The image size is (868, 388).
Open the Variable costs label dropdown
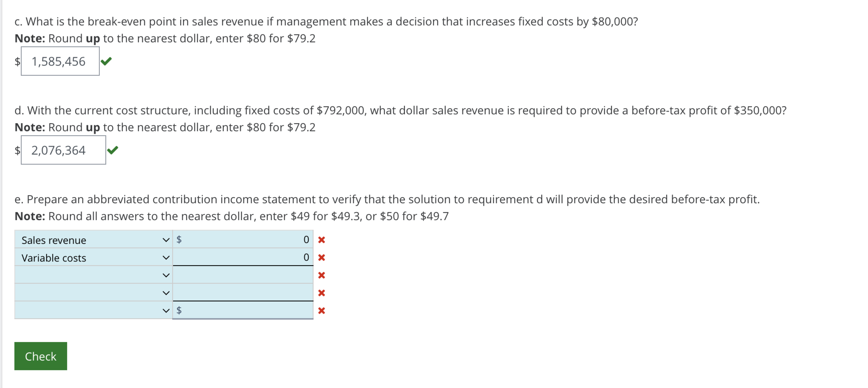[166, 258]
